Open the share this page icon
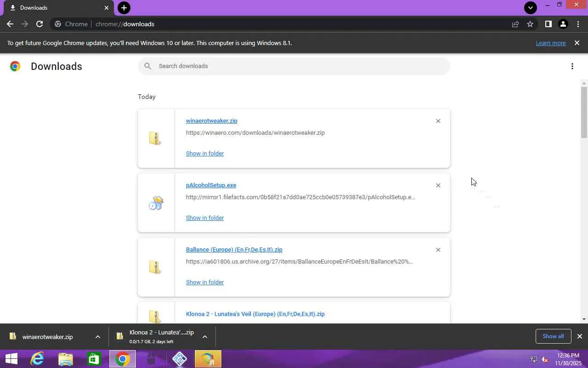Viewport: 588px width, 368px height. click(x=515, y=24)
